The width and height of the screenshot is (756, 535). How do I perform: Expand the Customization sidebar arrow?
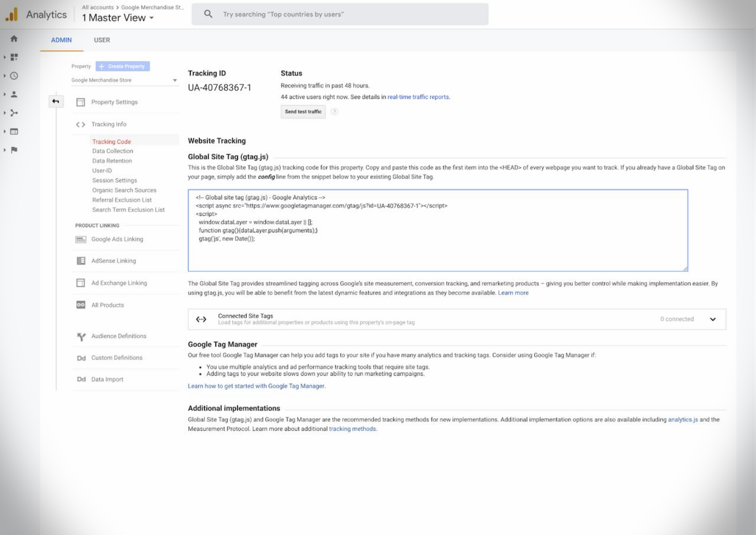pos(5,57)
